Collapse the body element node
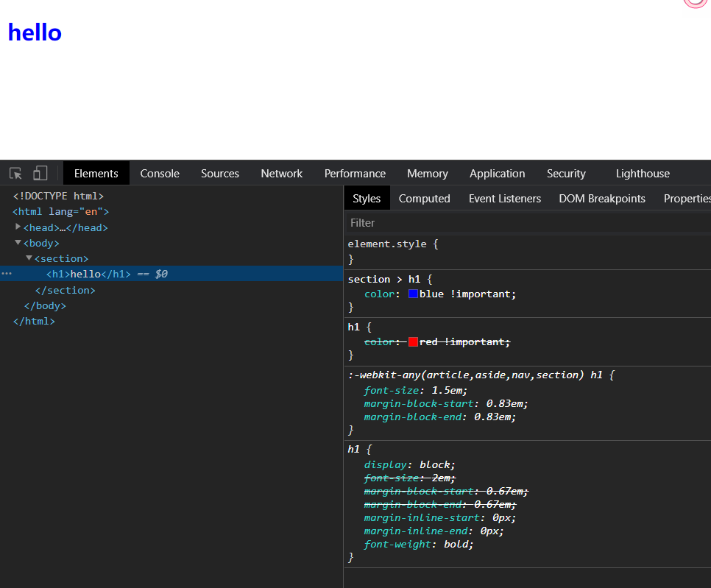Viewport: 711px width, 588px height. pos(18,243)
